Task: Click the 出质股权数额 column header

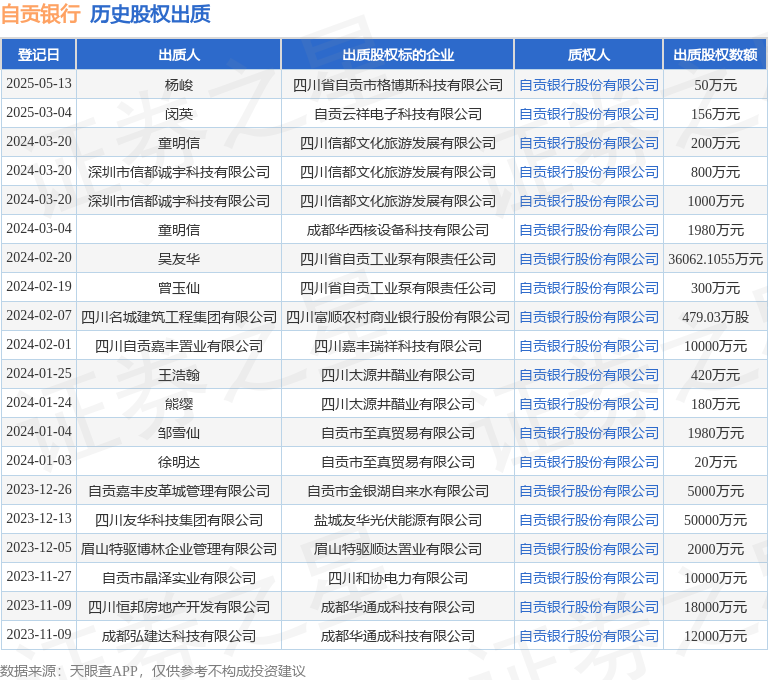Action: coord(715,54)
